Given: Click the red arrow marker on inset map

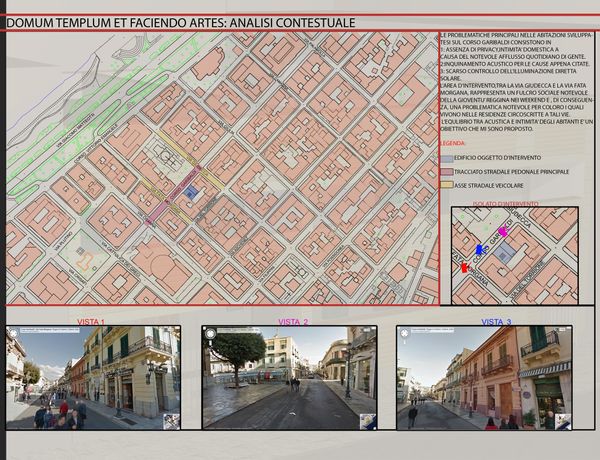Looking at the screenshot, I should pos(463,268).
